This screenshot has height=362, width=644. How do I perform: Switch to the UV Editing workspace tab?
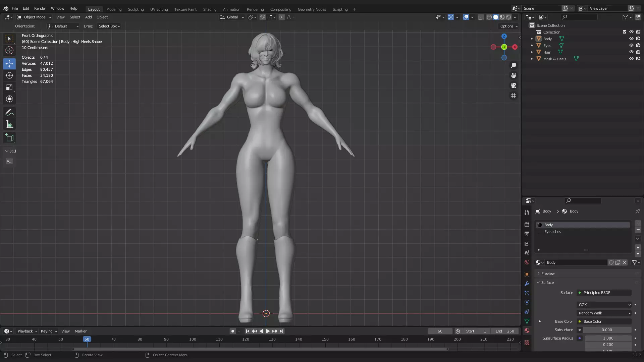(x=159, y=9)
